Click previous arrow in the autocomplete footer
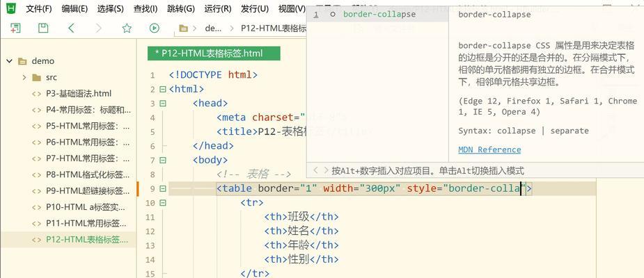Image resolution: width=644 pixels, height=278 pixels. (316, 170)
